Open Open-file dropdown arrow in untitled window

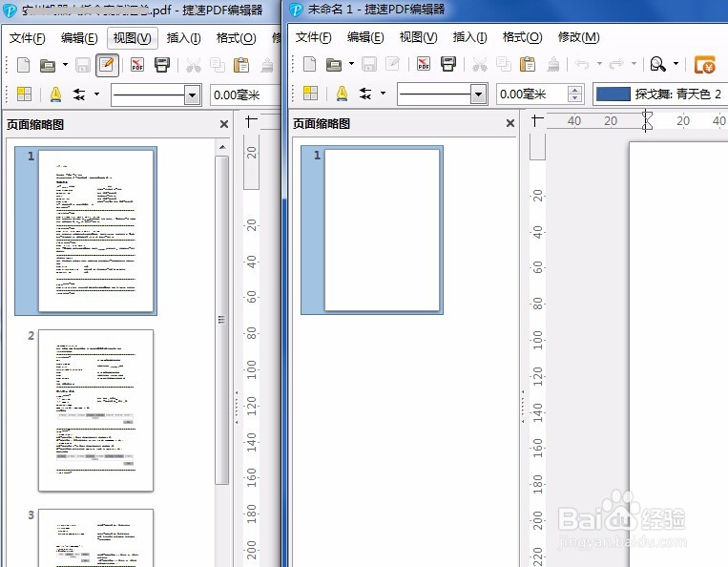pyautogui.click(x=351, y=64)
